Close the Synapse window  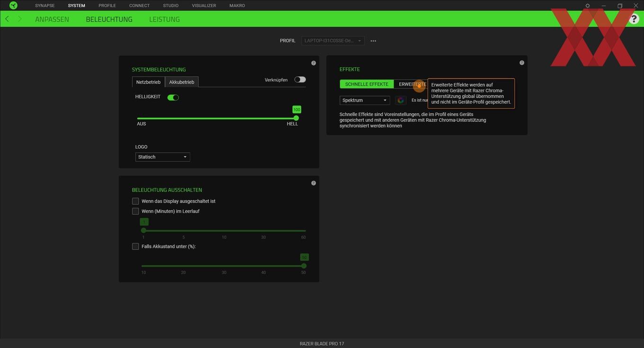tap(636, 6)
